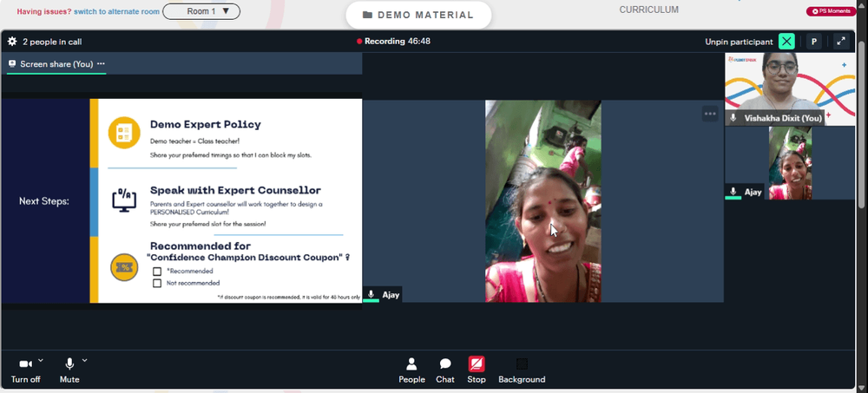This screenshot has width=868, height=393.
Task: Click Vishakha Dixit video thumbnail
Action: click(x=790, y=89)
